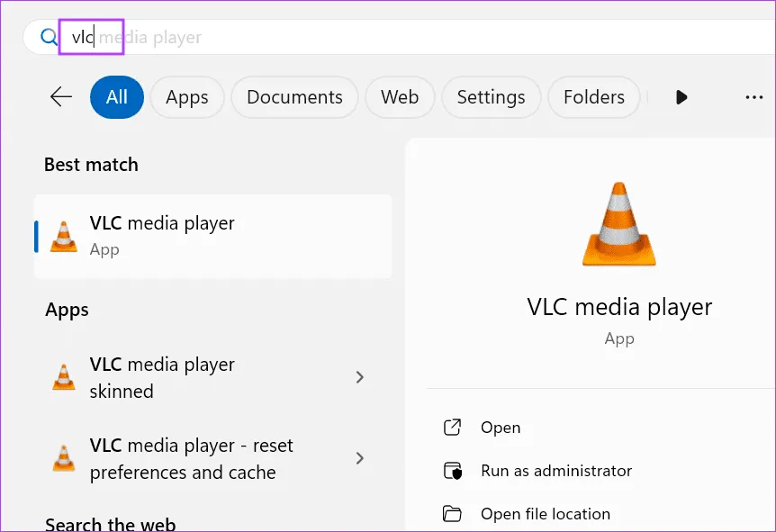The width and height of the screenshot is (776, 532).
Task: Click the Open file location folder icon
Action: pyautogui.click(x=452, y=514)
